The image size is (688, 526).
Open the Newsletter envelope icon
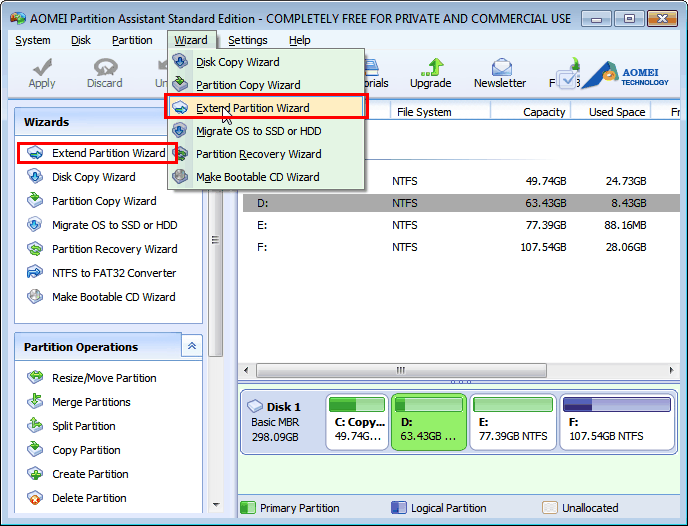pyautogui.click(x=502, y=67)
